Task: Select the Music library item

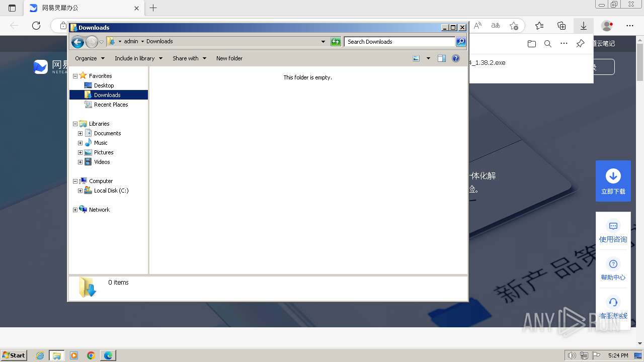Action: coord(96,143)
